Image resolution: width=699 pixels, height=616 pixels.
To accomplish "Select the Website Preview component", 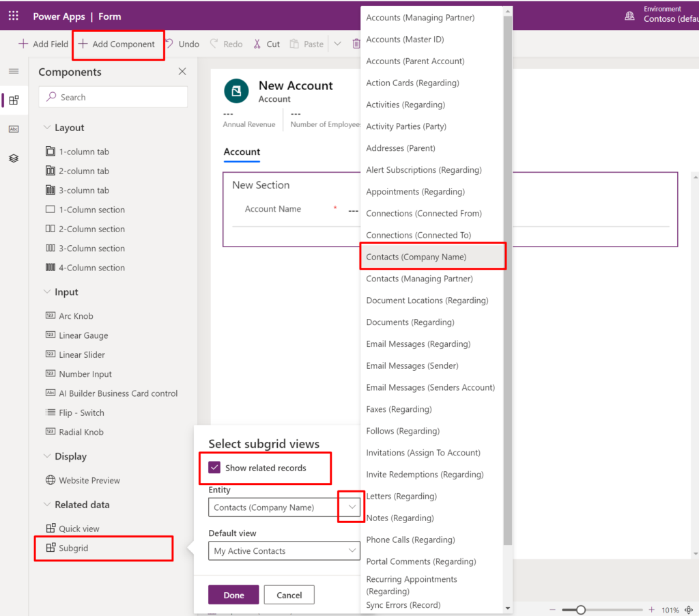I will click(83, 480).
